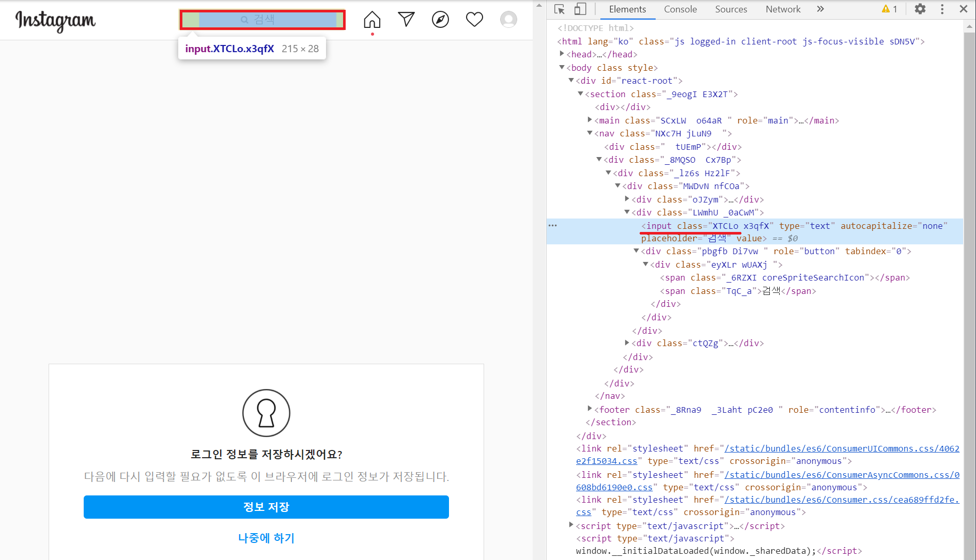The image size is (976, 560).
Task: Open DevTools settings gear
Action: (920, 9)
